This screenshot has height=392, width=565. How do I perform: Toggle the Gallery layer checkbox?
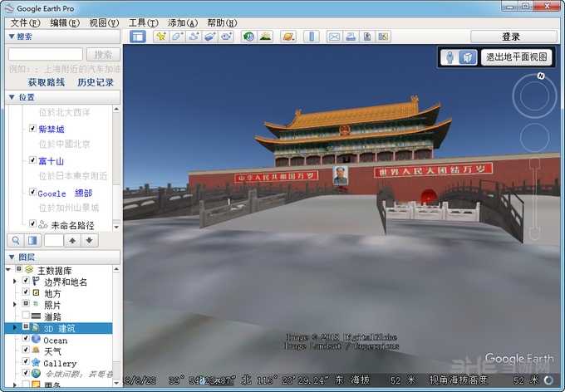(x=26, y=361)
